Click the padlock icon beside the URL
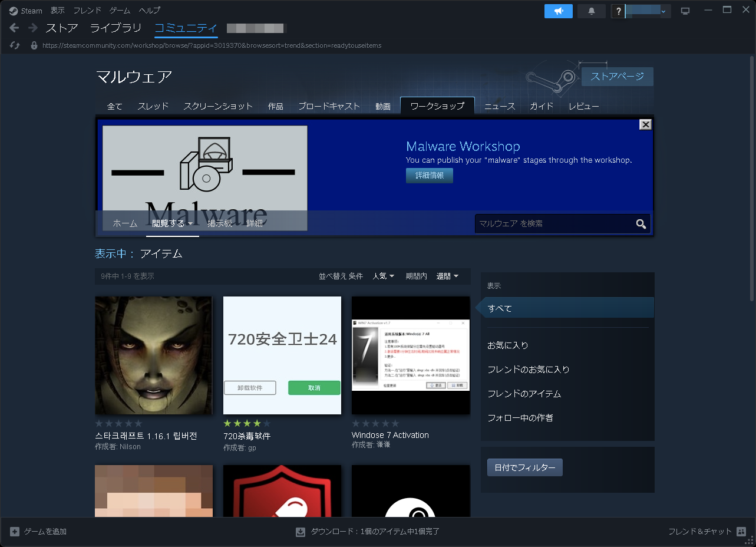Viewport: 756px width, 547px height. [34, 45]
